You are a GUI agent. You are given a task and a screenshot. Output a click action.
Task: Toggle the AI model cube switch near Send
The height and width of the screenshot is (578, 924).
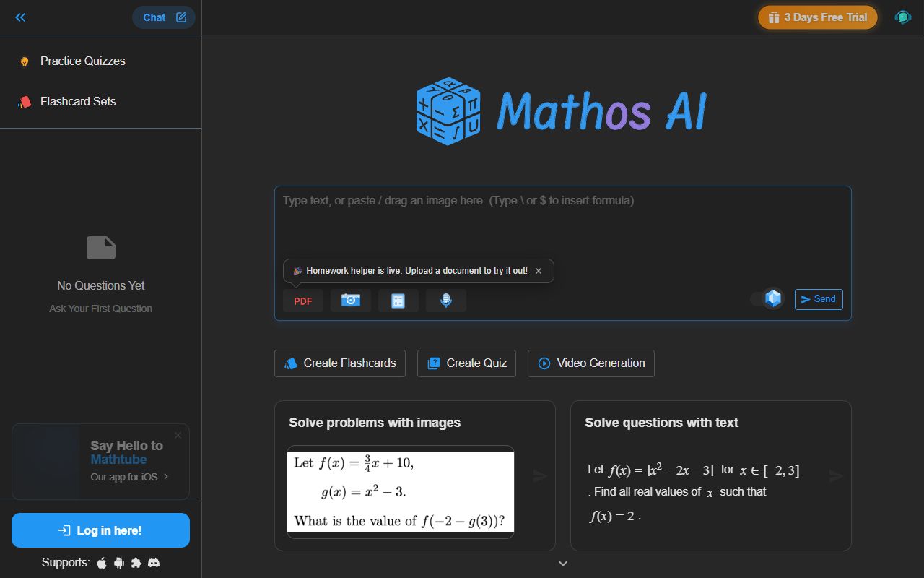(767, 297)
